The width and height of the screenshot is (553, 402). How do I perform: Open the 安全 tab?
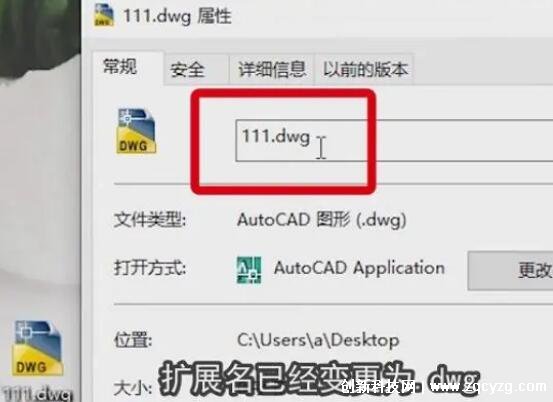187,69
